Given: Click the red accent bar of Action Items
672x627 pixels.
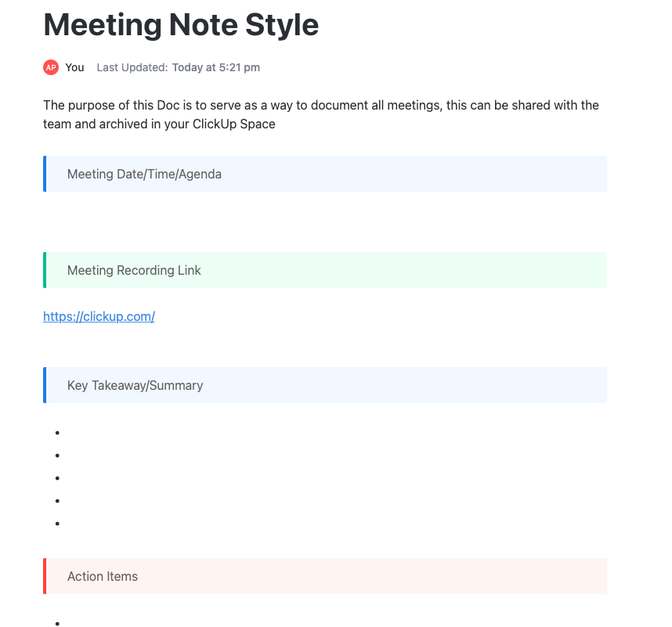Looking at the screenshot, I should (45, 576).
